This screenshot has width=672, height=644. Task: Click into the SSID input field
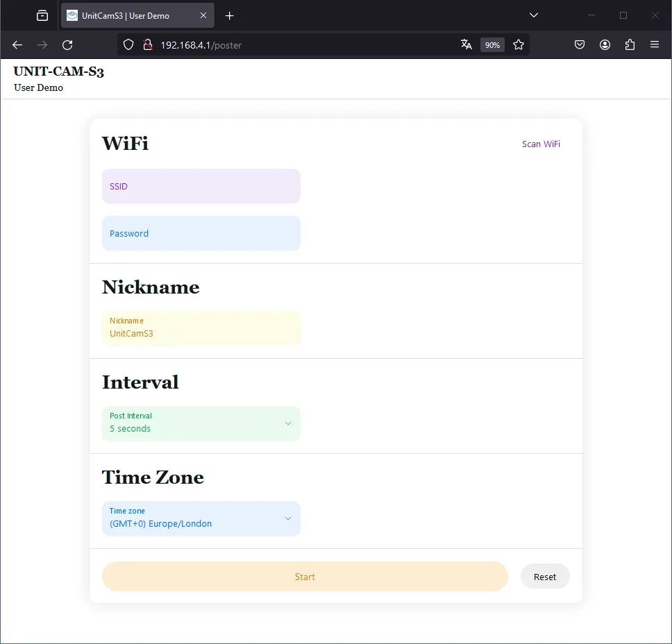click(201, 186)
